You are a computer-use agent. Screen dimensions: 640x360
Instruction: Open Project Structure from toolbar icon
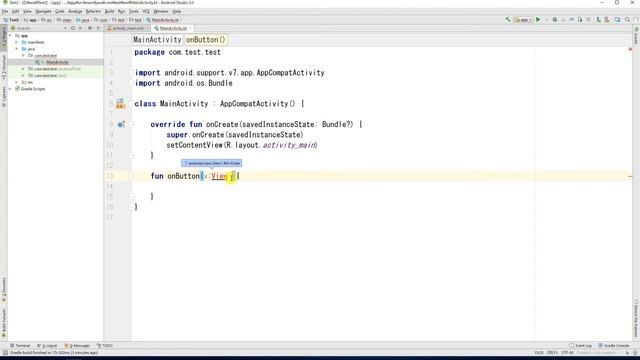(617, 20)
